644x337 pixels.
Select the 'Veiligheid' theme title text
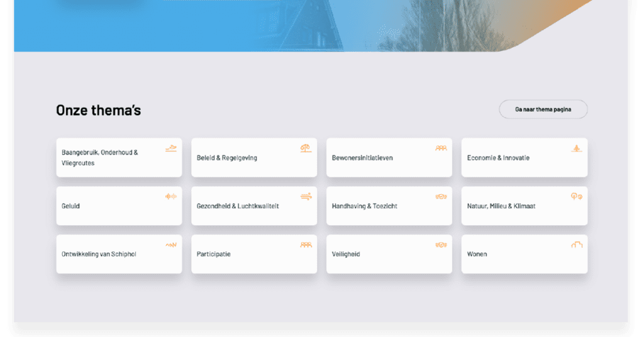[x=345, y=255]
